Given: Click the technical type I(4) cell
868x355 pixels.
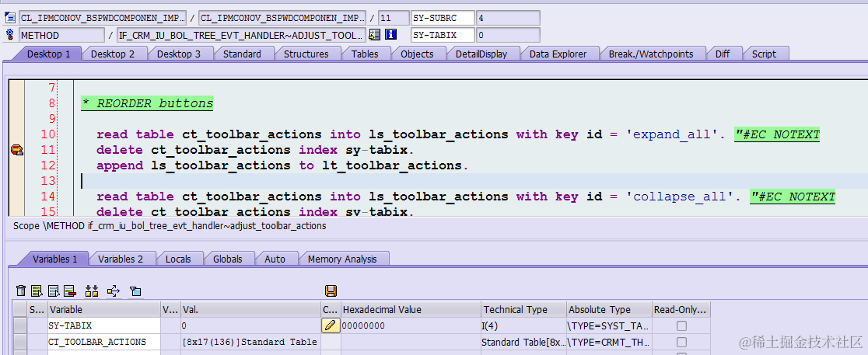Looking at the screenshot, I should click(x=523, y=325).
